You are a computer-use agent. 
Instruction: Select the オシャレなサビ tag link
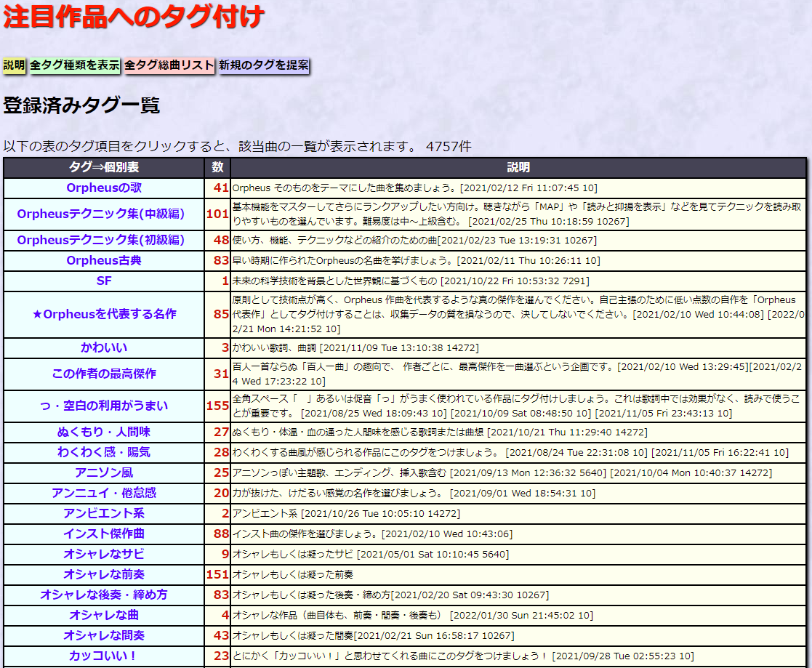(104, 554)
